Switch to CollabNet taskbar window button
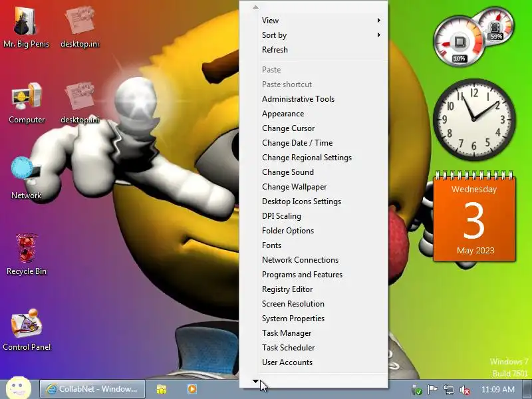The height and width of the screenshot is (399, 532). 92,389
